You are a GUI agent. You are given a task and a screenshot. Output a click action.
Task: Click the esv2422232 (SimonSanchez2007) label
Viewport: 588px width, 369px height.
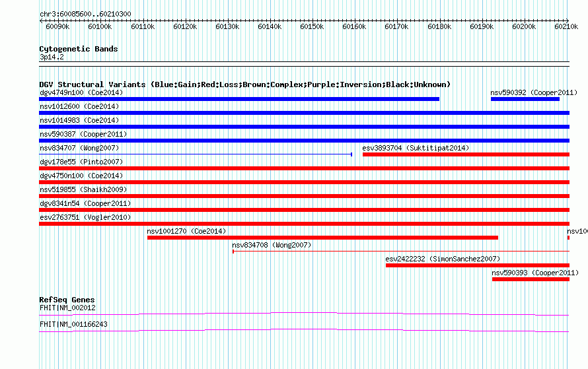pos(443,259)
